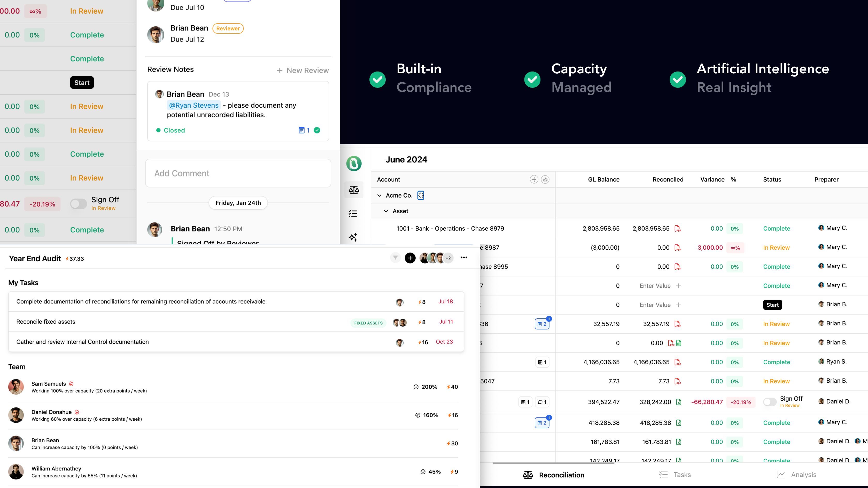
Task: Open the spreadsheet icon beside reconciled 161,783.81
Action: [x=679, y=442]
